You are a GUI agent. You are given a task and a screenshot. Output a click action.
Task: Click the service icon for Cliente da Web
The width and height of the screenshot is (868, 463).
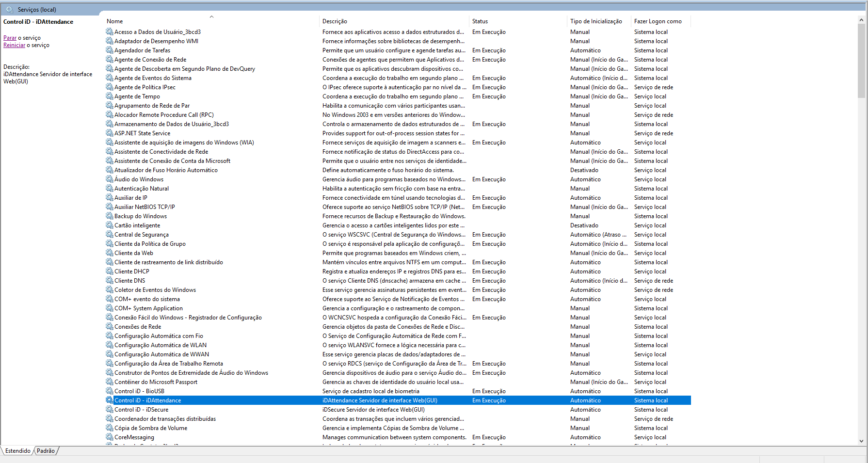pyautogui.click(x=110, y=253)
